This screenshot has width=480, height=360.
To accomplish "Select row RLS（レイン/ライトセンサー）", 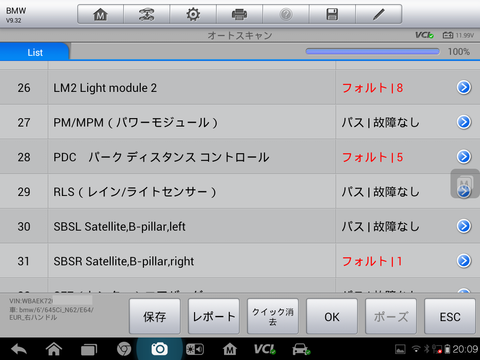I will (240, 192).
